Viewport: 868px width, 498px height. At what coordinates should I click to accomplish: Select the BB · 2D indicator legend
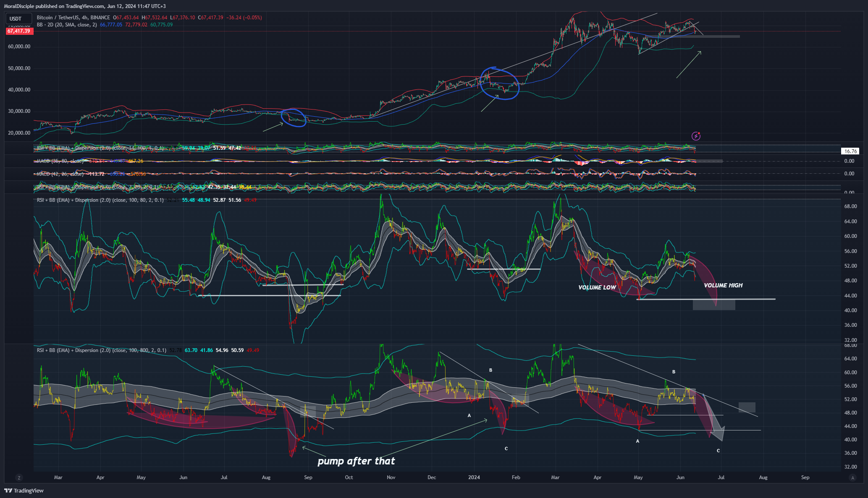(67, 25)
